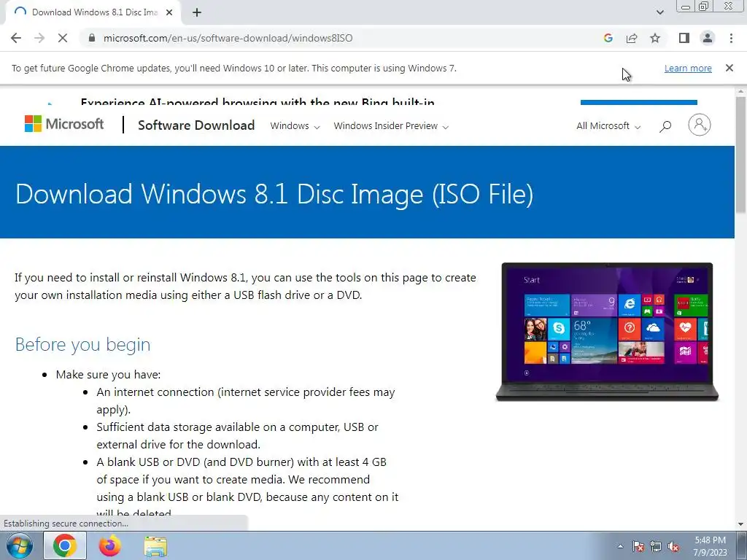
Task: Expand the Windows menu
Action: tap(295, 125)
